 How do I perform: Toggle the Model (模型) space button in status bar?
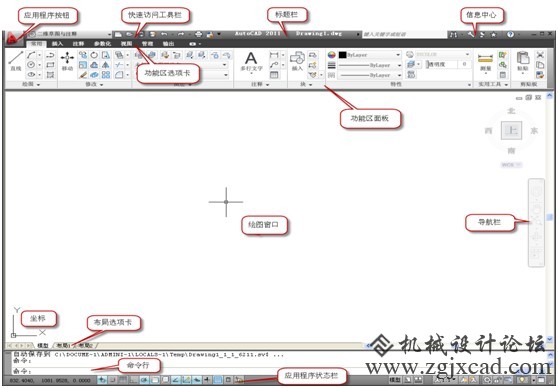(395, 380)
